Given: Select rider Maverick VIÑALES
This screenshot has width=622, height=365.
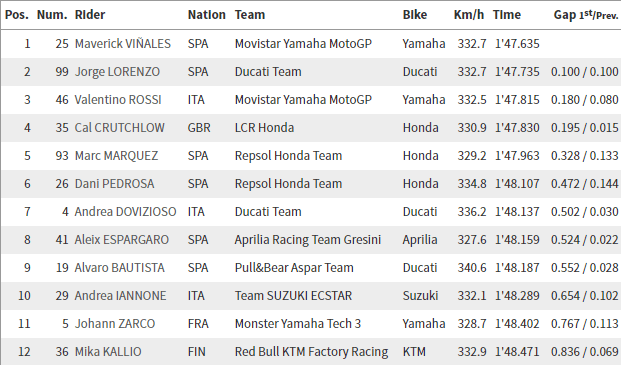Looking at the screenshot, I should pos(123,44).
